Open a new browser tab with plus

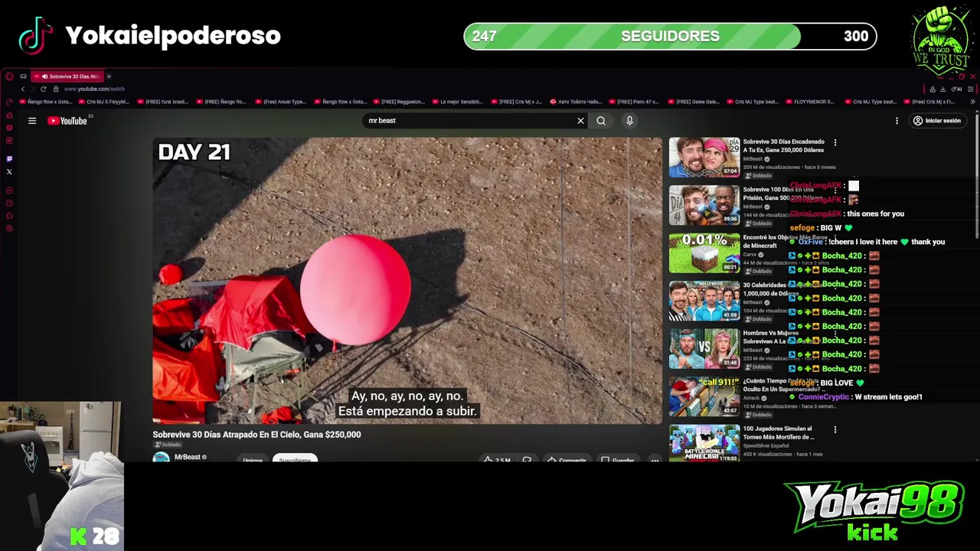click(x=109, y=77)
